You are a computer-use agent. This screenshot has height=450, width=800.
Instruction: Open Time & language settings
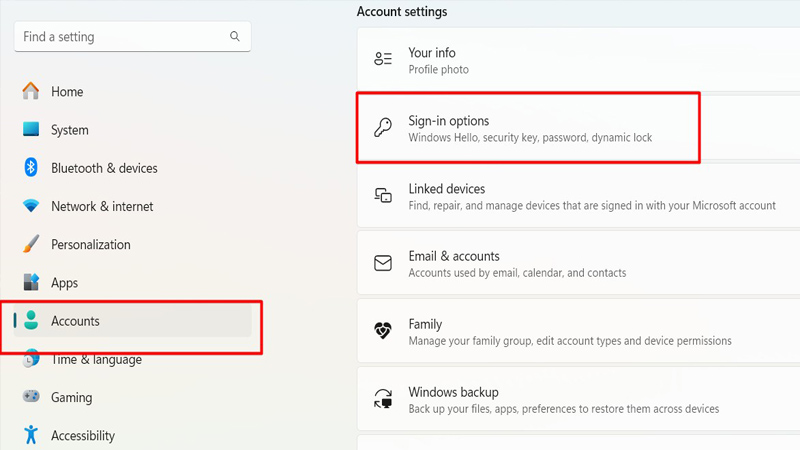pos(133,359)
